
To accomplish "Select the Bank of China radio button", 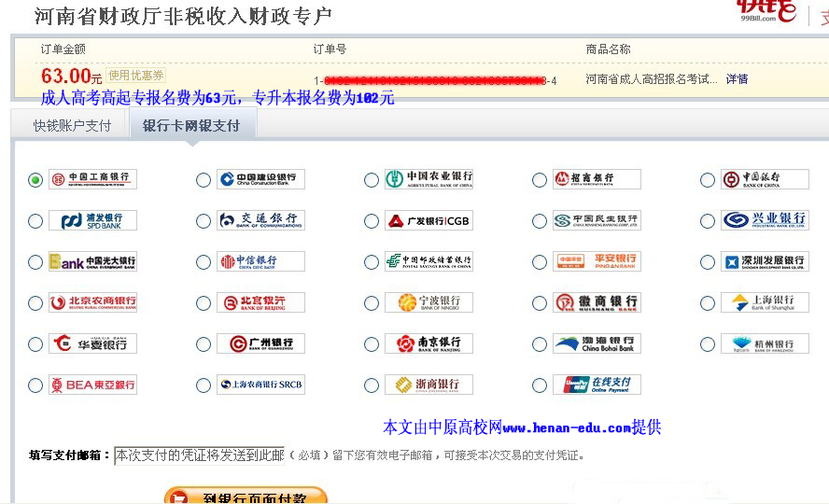I will [708, 180].
